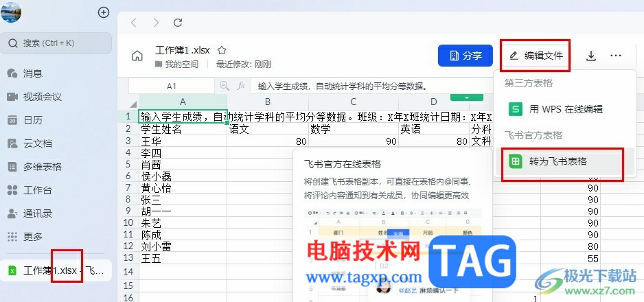This screenshot has width=644, height=302.
Task: Go forward with the forward arrow
Action: [x=156, y=23]
